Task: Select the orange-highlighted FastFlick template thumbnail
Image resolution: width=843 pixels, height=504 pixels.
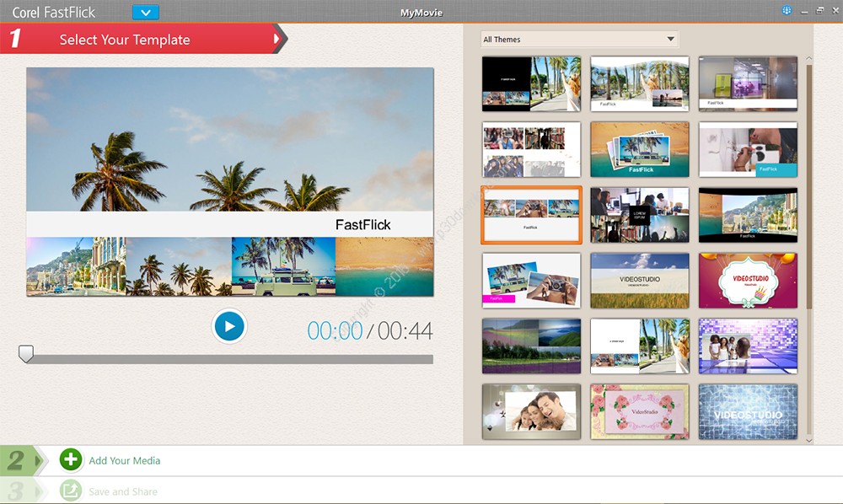Action: pos(531,215)
